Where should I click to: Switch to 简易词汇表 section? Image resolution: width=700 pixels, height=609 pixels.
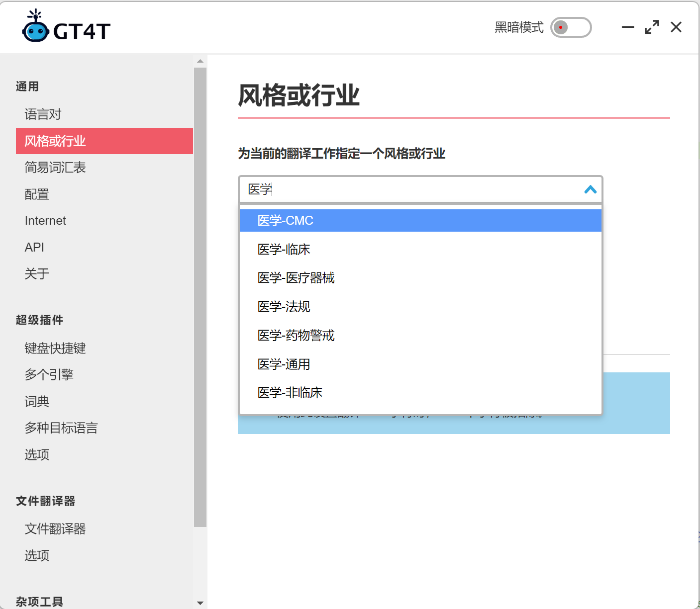point(55,168)
